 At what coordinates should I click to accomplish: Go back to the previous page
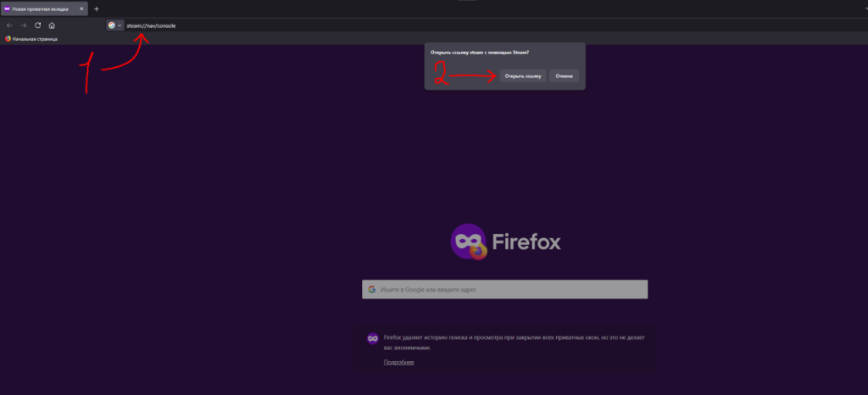[9, 25]
